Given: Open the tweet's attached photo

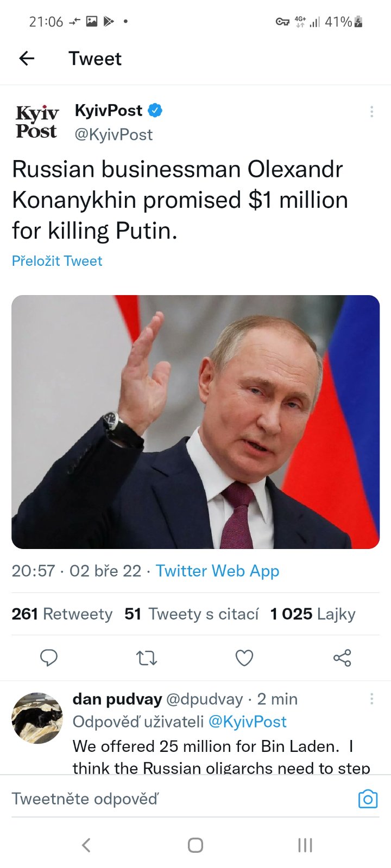Looking at the screenshot, I should pyautogui.click(x=195, y=422).
